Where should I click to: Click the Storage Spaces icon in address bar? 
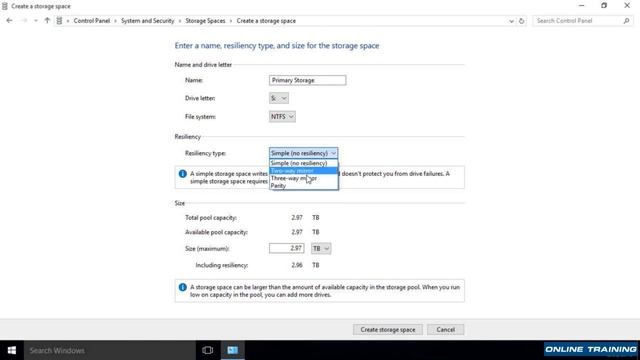click(x=59, y=21)
